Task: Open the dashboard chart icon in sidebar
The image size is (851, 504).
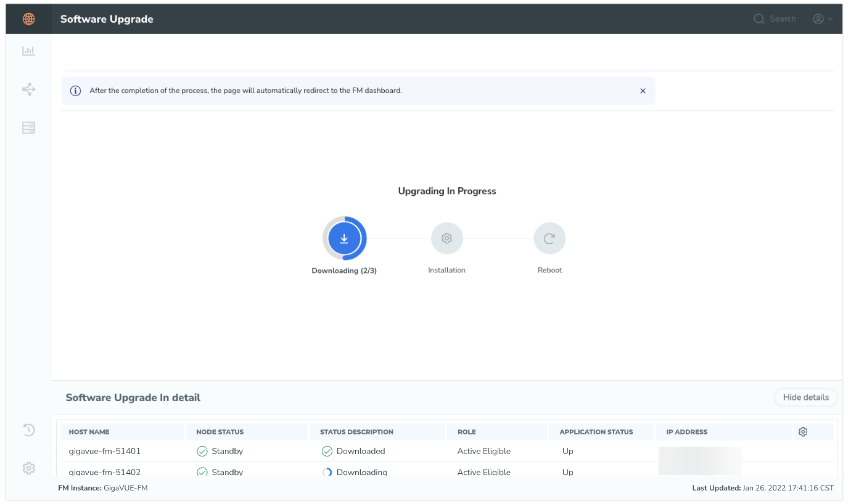Action: 28,51
